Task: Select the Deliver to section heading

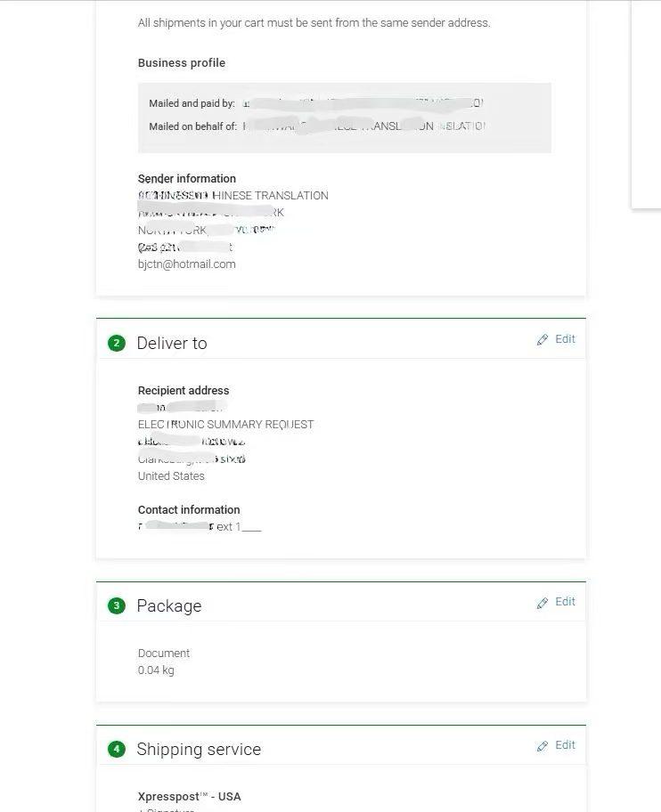Action: pos(172,344)
